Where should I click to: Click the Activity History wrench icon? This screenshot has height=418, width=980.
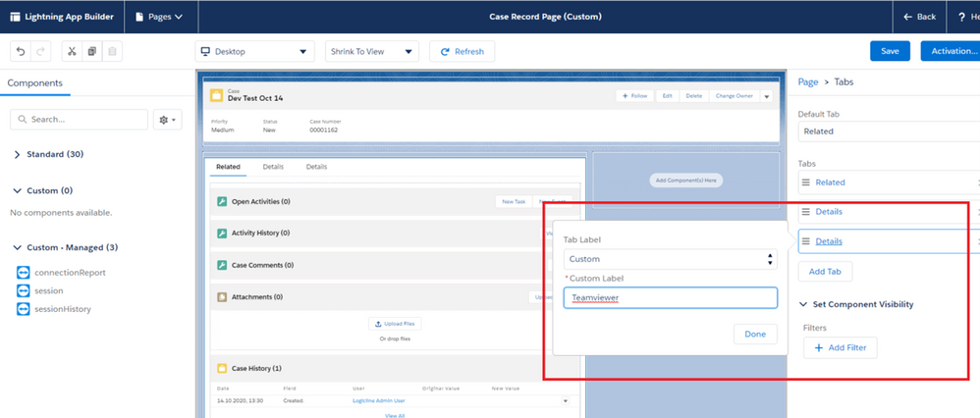tap(221, 234)
